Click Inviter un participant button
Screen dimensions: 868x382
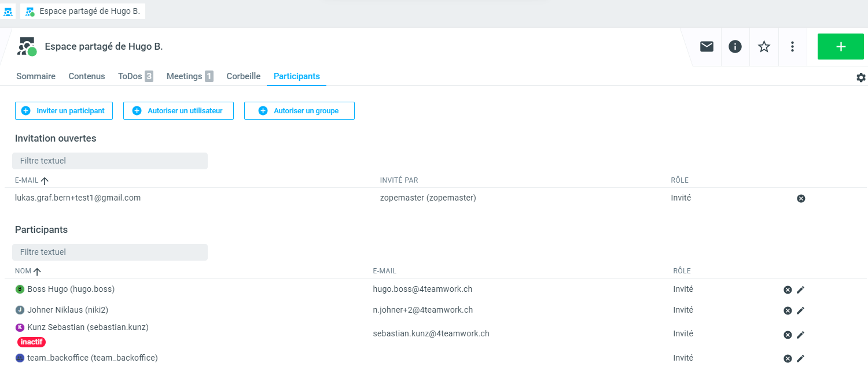pyautogui.click(x=64, y=111)
